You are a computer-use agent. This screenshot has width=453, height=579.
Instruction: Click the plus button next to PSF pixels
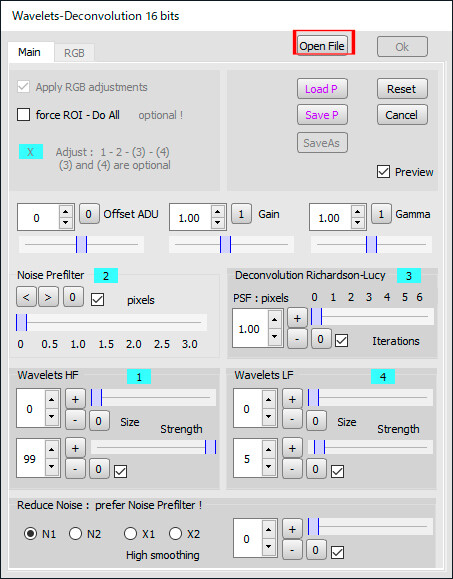click(297, 318)
